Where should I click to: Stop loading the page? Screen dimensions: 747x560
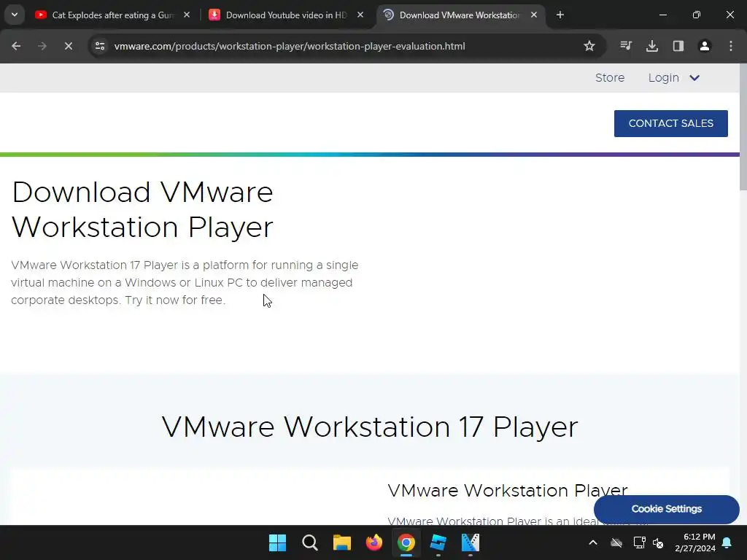pos(68,46)
